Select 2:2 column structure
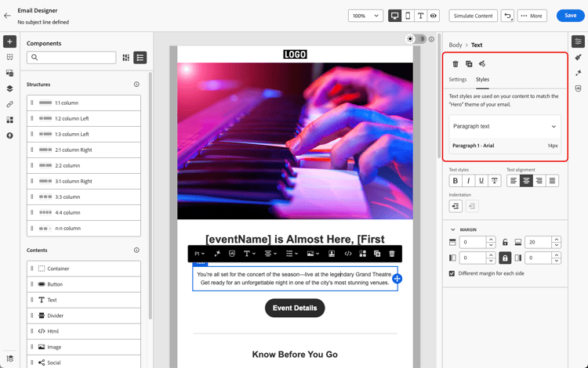 click(x=84, y=165)
